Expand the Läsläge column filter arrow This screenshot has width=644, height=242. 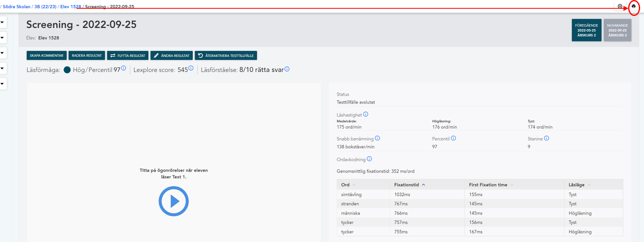click(x=589, y=185)
